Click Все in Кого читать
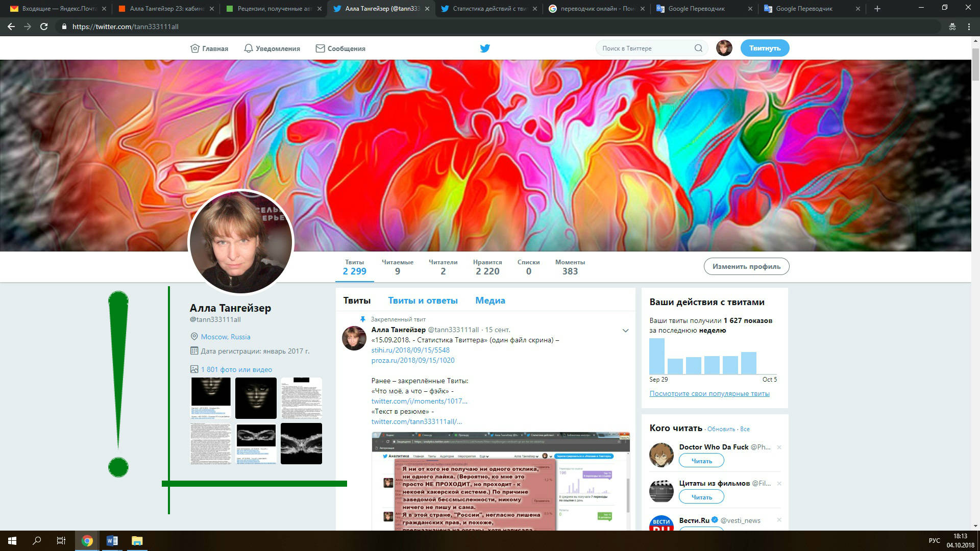The image size is (980, 551). pos(745,429)
